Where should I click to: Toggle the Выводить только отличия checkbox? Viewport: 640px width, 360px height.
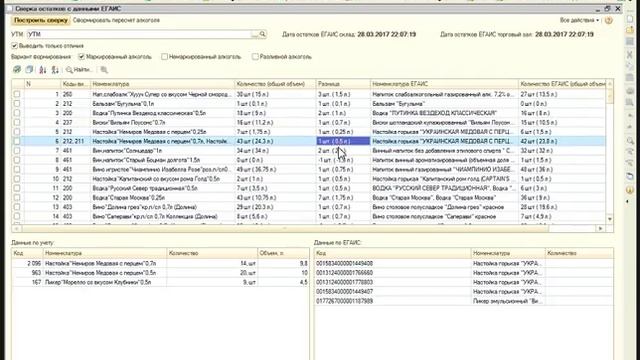[x=15, y=46]
